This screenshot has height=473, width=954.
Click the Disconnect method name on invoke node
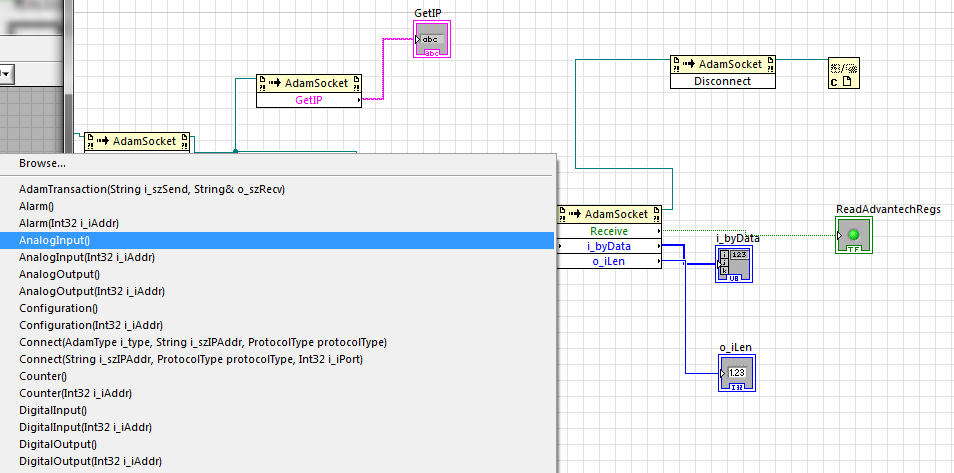click(x=722, y=81)
